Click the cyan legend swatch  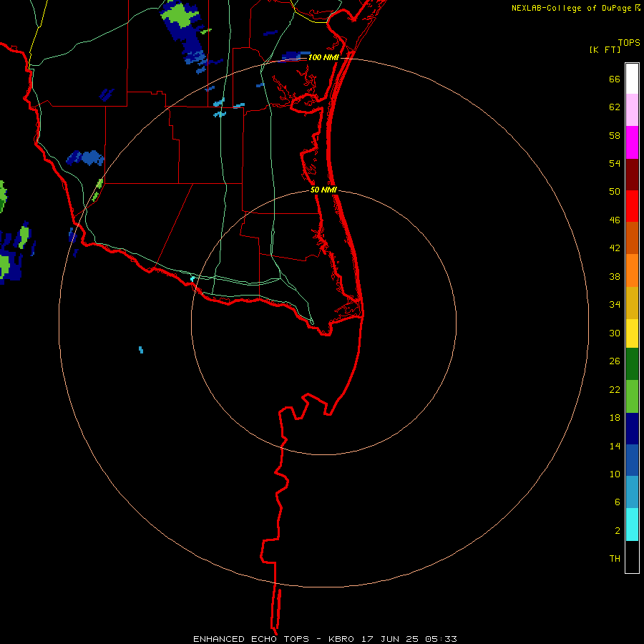(632, 525)
